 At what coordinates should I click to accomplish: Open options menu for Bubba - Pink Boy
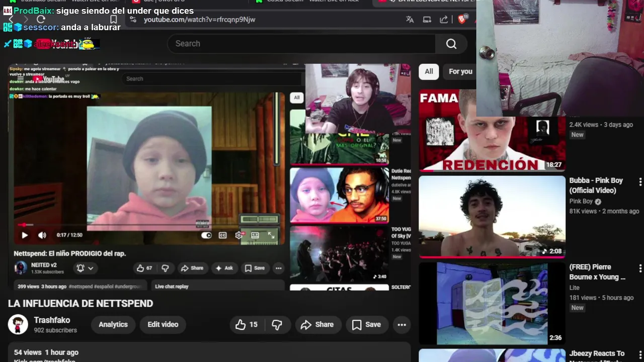click(x=640, y=182)
